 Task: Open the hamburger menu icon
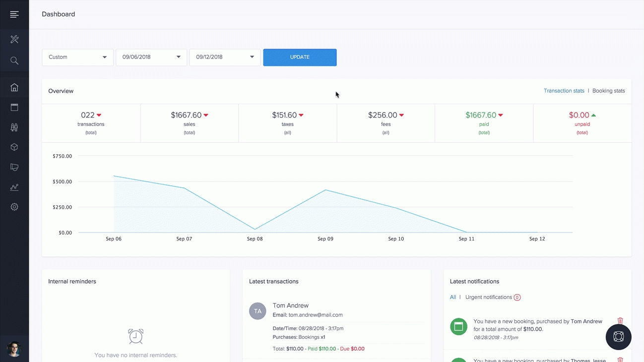pyautogui.click(x=14, y=14)
